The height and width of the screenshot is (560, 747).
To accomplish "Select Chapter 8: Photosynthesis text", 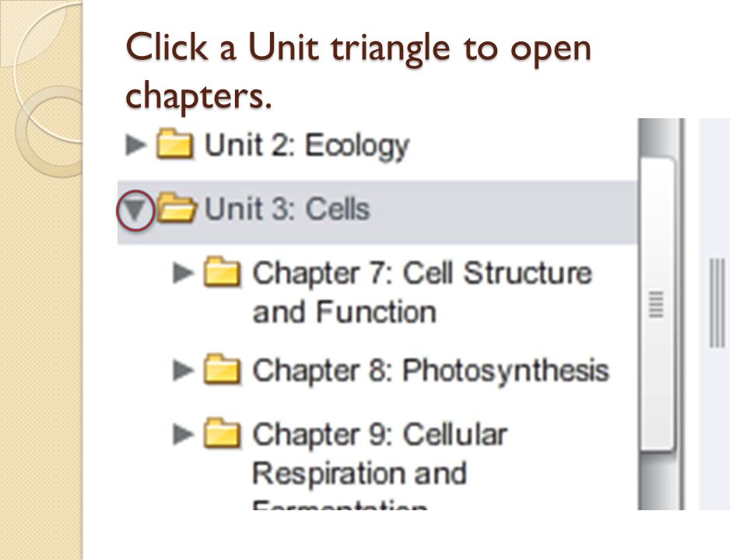I will click(430, 372).
